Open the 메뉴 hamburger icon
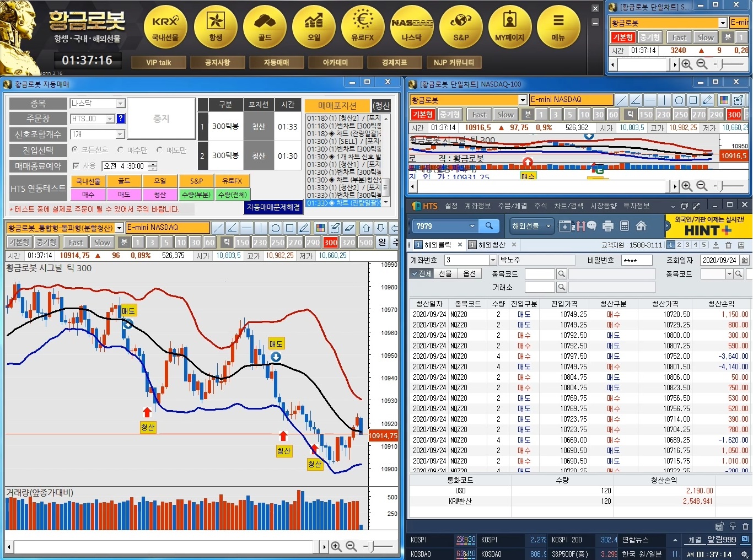Image resolution: width=753 pixels, height=560 pixels. 558,26
